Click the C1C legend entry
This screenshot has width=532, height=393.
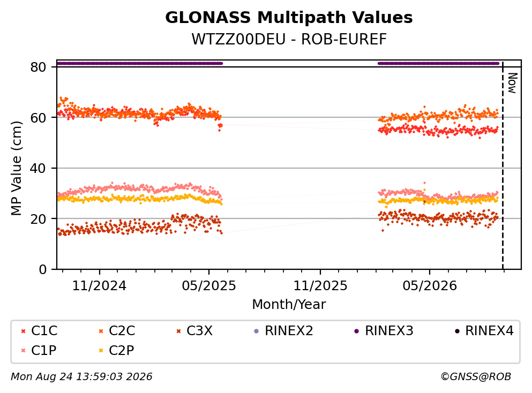(39, 330)
